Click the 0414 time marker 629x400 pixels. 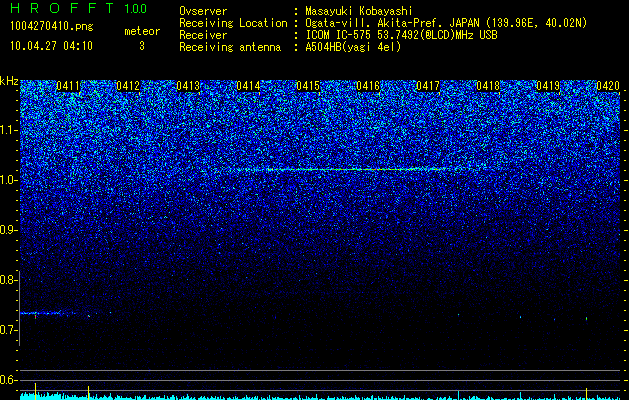[248, 86]
